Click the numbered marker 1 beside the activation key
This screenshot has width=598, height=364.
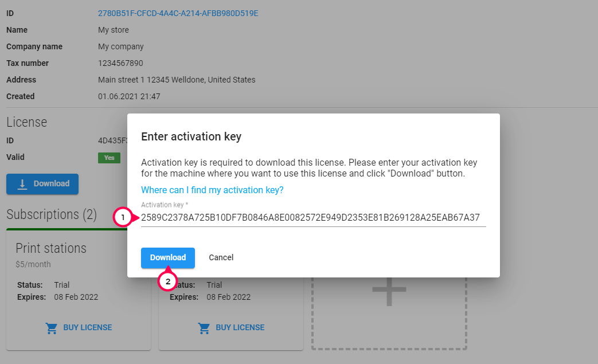coord(123,218)
